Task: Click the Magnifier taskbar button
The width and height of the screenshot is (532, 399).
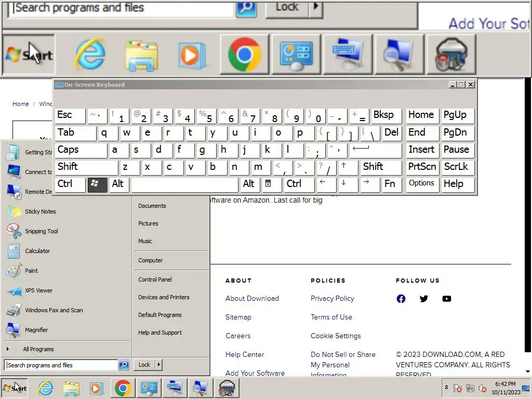Action: point(200,388)
